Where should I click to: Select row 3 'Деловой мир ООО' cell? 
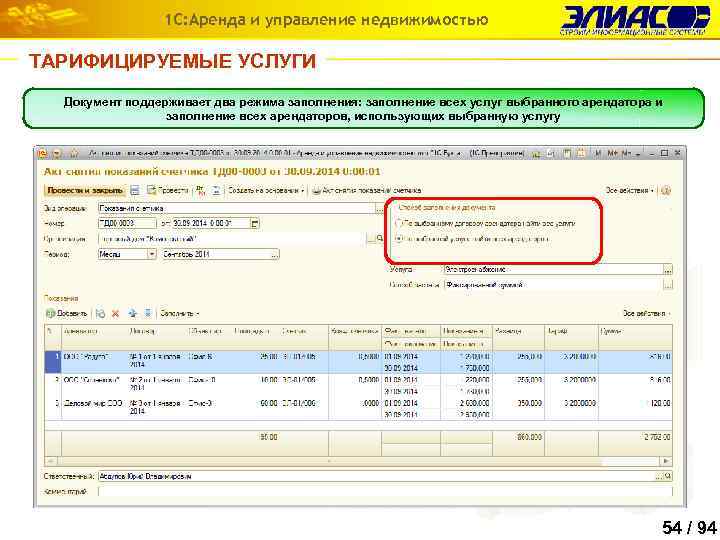(x=95, y=408)
